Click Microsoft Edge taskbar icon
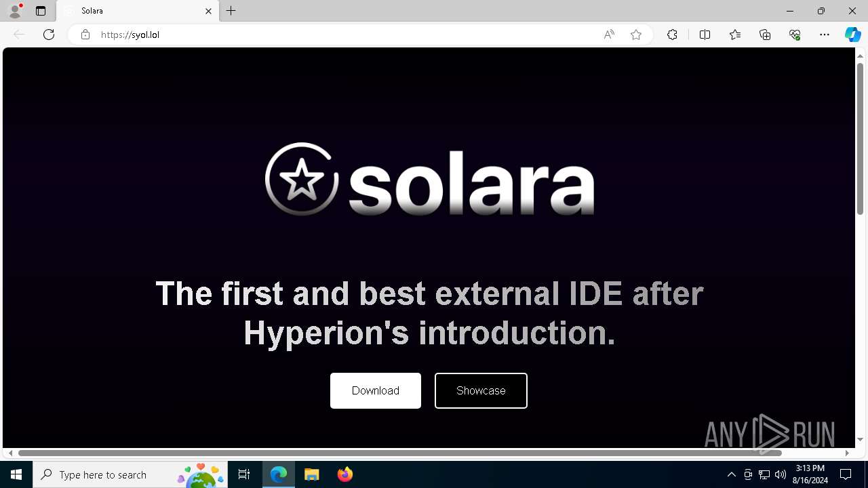 coord(279,474)
